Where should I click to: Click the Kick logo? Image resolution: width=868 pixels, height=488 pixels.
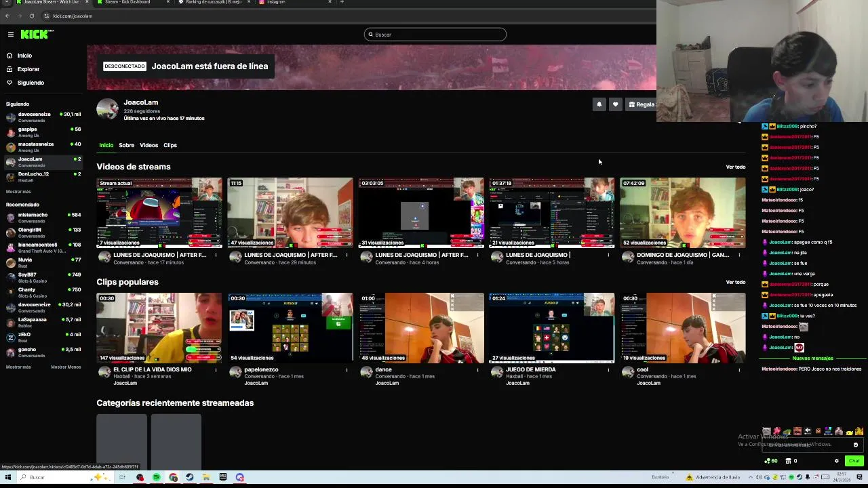(35, 34)
